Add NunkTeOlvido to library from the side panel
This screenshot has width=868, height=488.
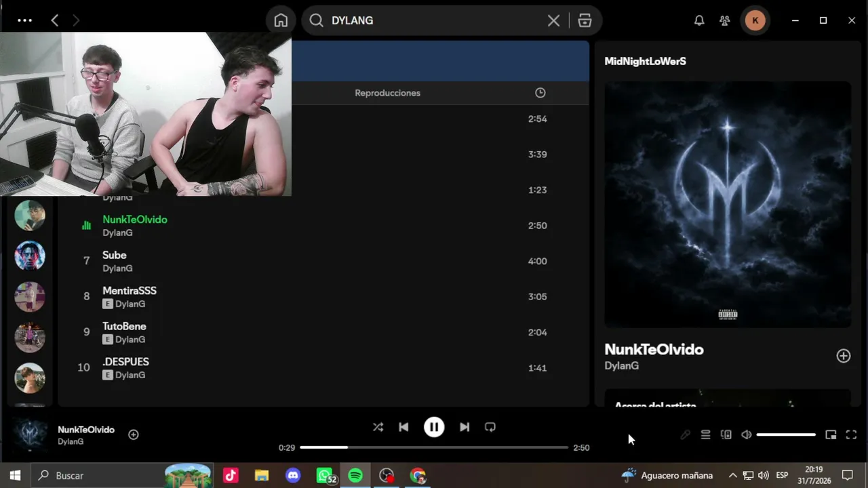[843, 356]
